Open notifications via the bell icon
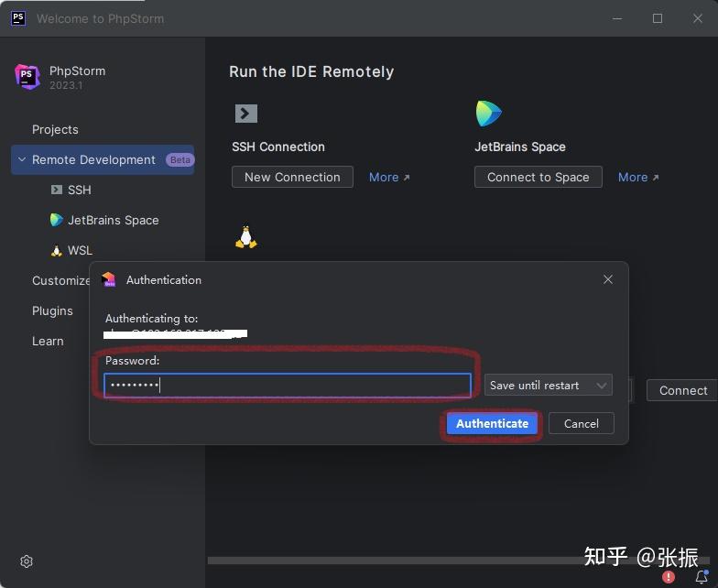The height and width of the screenshot is (588, 718). (x=702, y=577)
